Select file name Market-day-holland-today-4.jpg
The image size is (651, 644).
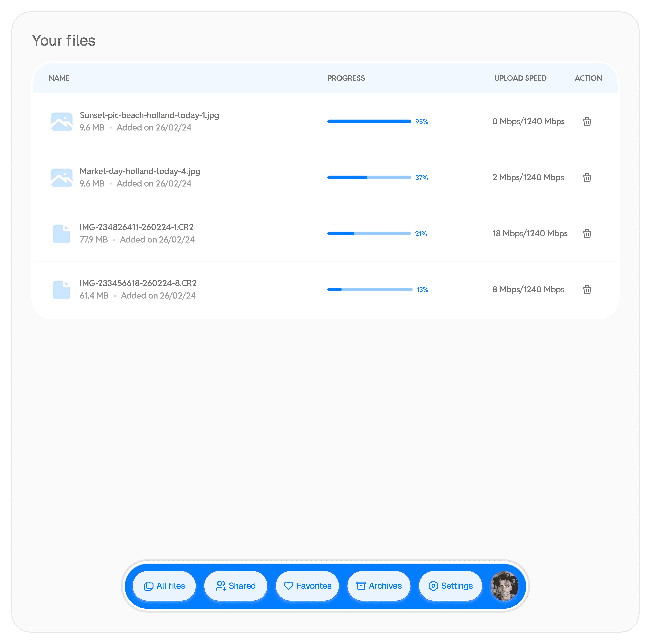(x=140, y=171)
